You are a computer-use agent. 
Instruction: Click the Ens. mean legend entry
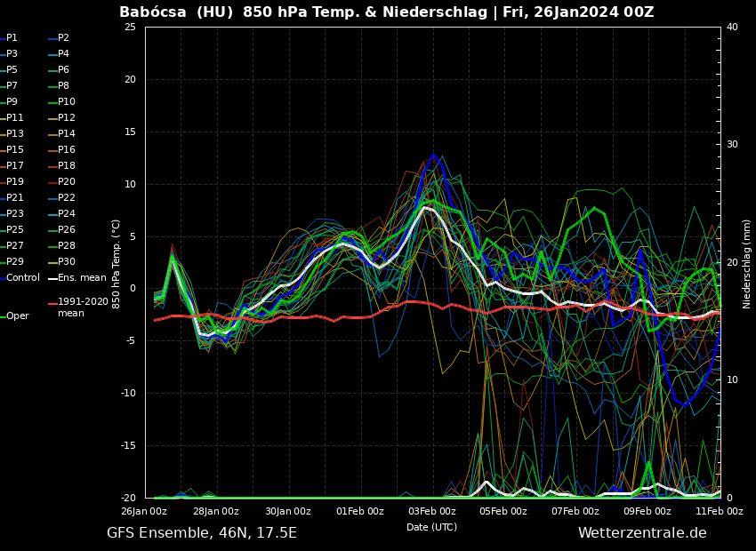82,278
